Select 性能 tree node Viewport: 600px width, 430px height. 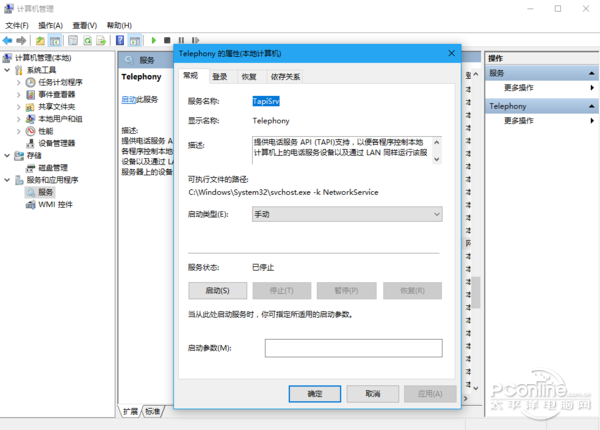click(x=46, y=131)
